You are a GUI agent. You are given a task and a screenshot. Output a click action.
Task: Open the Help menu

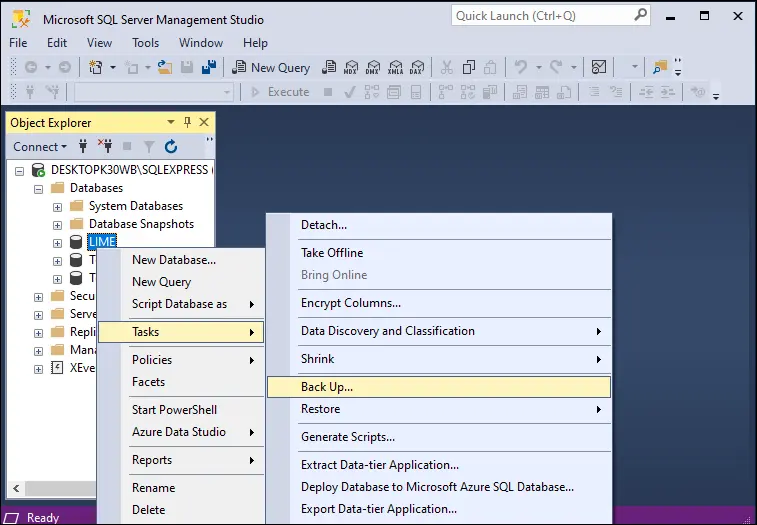pyautogui.click(x=255, y=43)
